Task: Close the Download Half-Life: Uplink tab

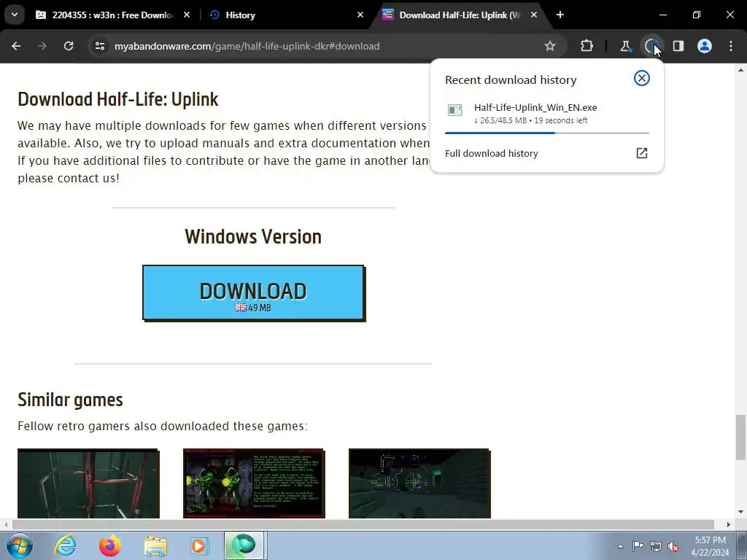Action: 534,15
